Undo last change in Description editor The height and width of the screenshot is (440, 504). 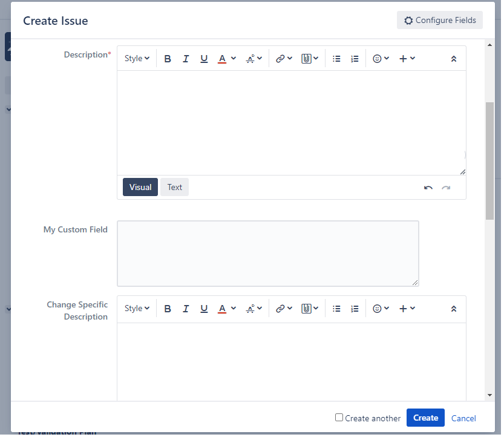pos(428,188)
